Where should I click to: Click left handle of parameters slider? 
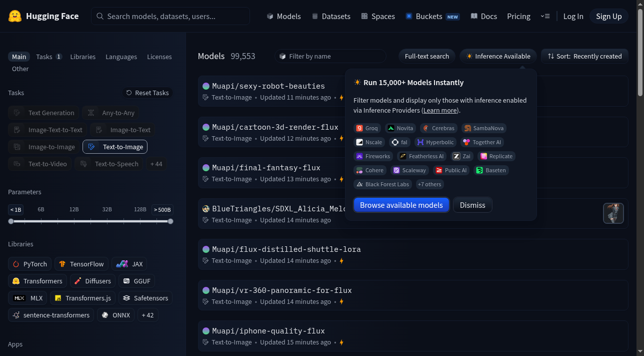[11, 221]
